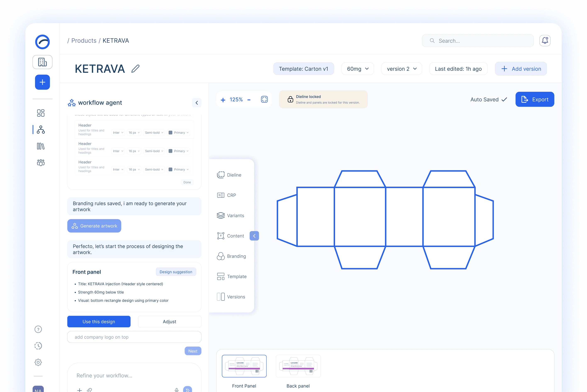The image size is (587, 392).
Task: Click the Next button
Action: tap(193, 351)
